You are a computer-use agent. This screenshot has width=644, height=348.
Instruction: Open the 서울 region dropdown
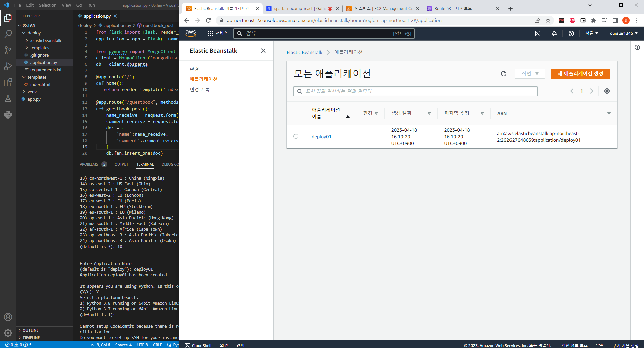pos(592,33)
